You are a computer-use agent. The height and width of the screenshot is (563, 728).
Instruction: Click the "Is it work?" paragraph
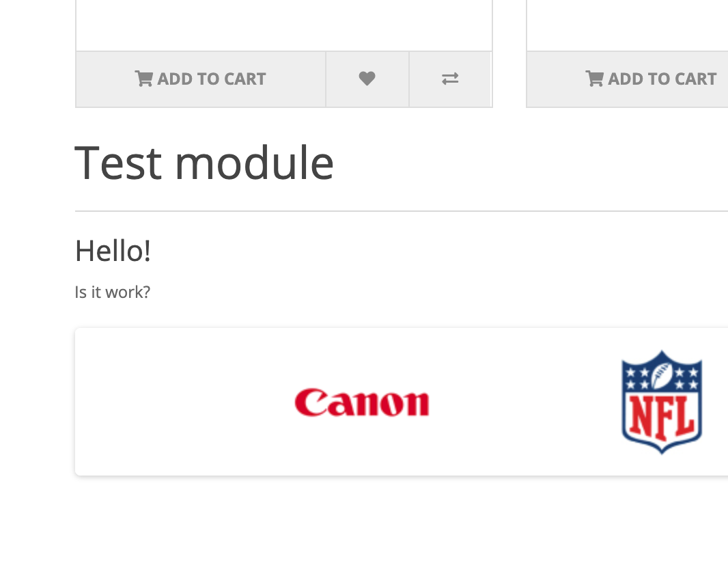[x=113, y=292]
